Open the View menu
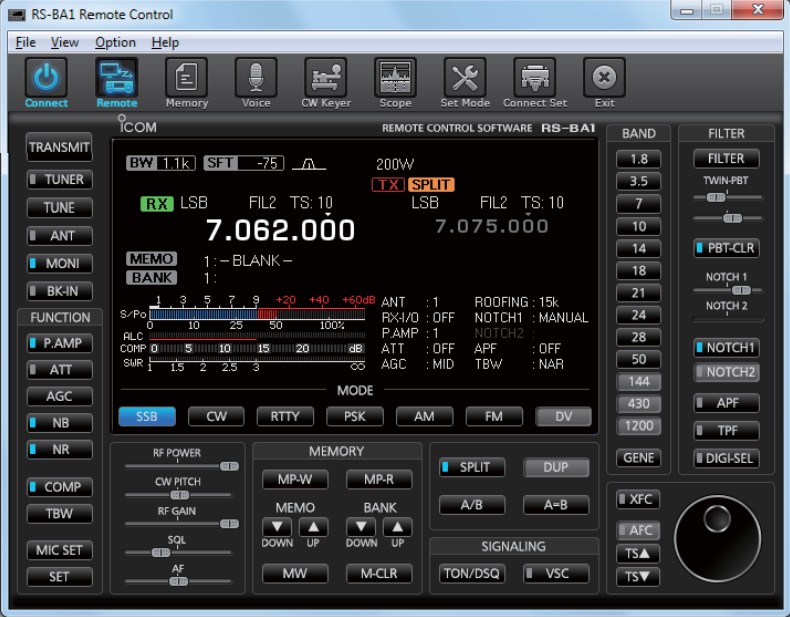The width and height of the screenshot is (790, 617). coord(64,42)
